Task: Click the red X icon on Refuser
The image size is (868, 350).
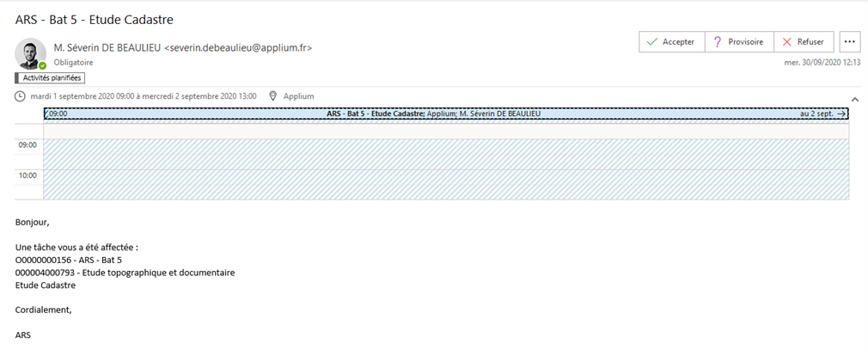Action: 785,42
